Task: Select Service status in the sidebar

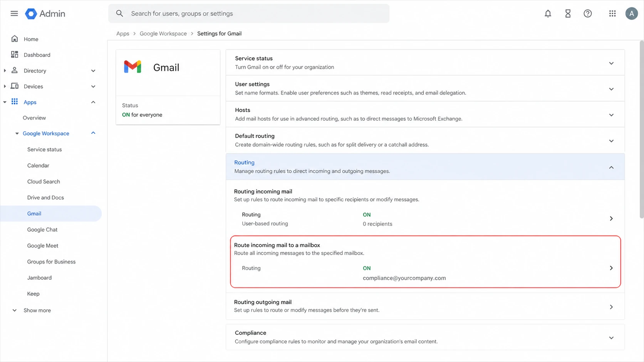Action: (x=44, y=149)
